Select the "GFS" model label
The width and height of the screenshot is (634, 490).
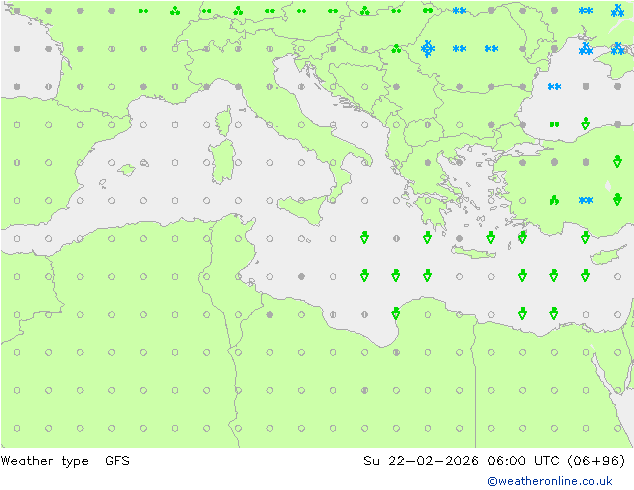[117, 460]
